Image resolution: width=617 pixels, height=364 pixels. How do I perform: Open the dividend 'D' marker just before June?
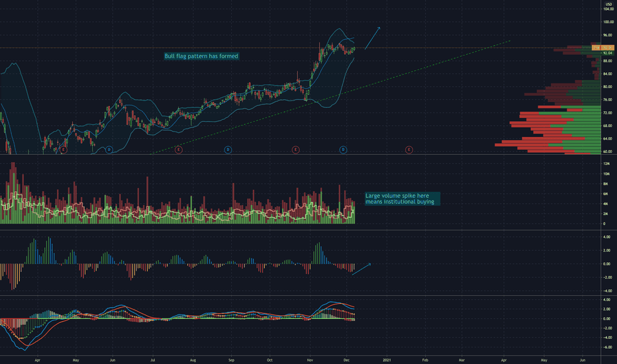pos(109,150)
